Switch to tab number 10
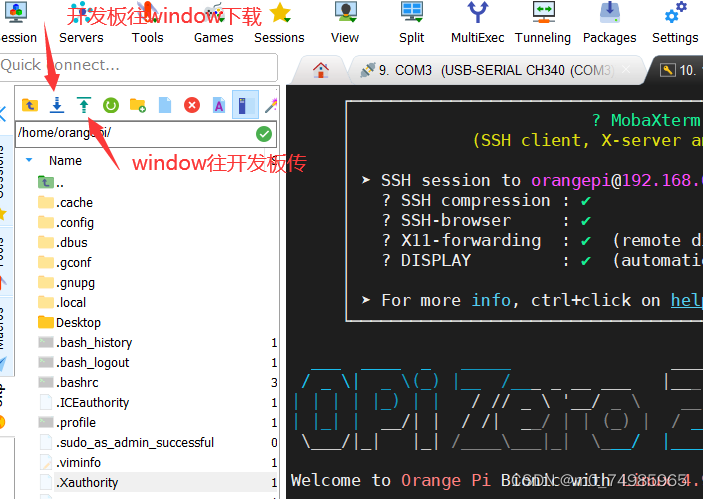The width and height of the screenshot is (703, 499). [x=678, y=70]
